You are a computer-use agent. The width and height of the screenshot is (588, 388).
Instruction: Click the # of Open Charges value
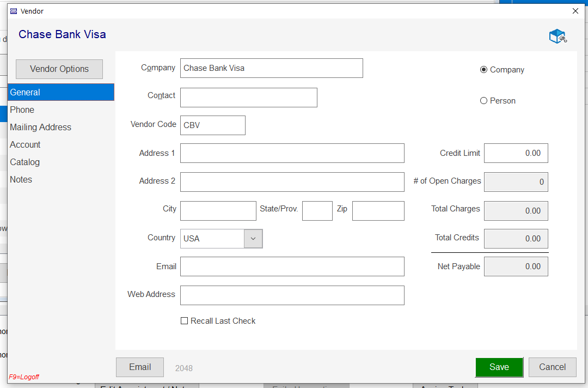(x=516, y=182)
